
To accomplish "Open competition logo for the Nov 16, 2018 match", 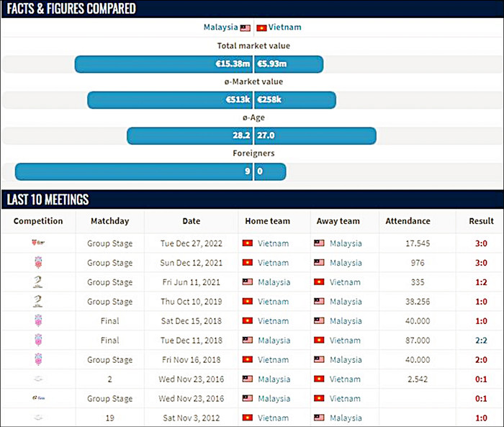I will point(38,359).
